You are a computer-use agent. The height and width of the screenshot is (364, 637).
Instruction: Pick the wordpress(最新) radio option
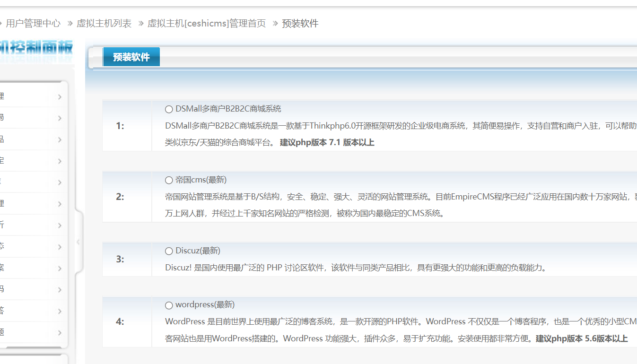(169, 305)
